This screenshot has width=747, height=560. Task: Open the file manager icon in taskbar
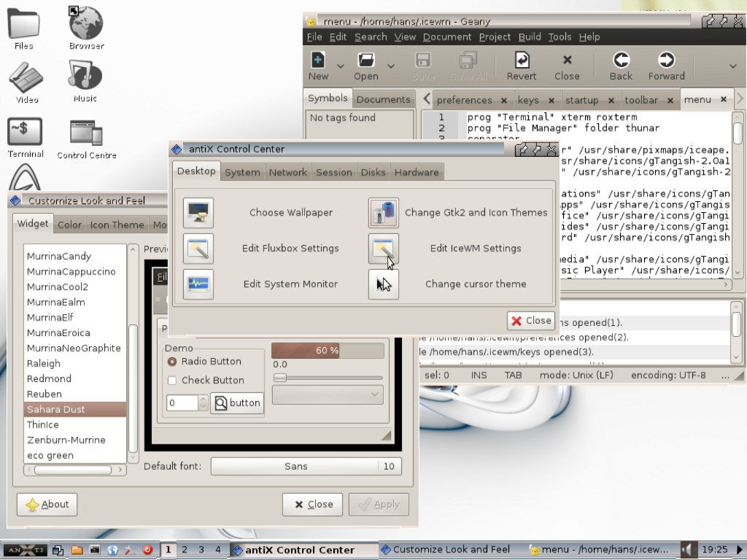point(77,550)
